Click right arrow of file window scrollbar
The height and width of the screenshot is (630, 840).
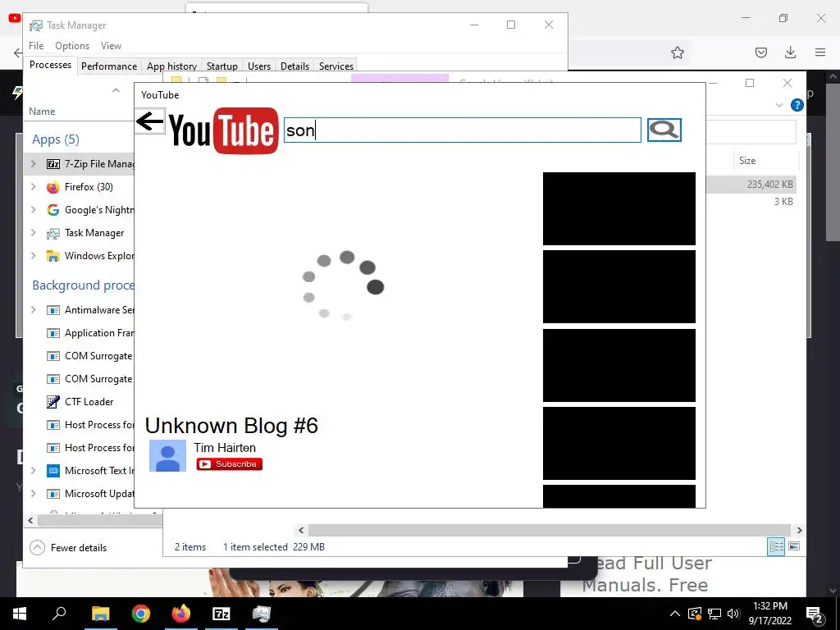[x=799, y=531]
